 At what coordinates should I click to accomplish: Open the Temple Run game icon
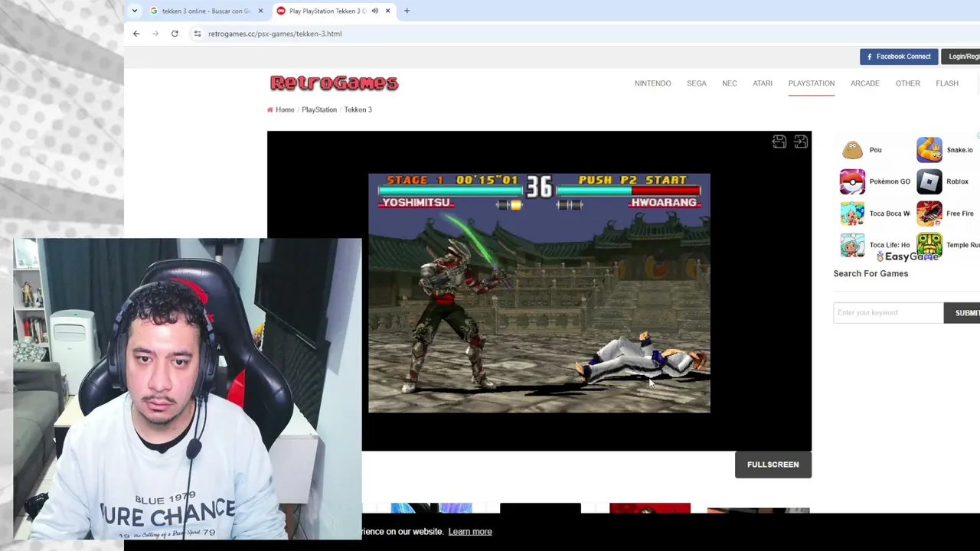(x=929, y=245)
